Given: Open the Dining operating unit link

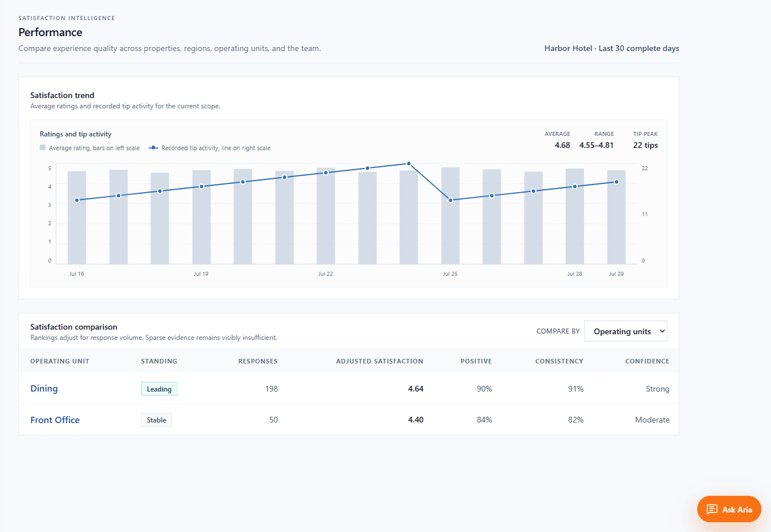Looking at the screenshot, I should 44,389.
